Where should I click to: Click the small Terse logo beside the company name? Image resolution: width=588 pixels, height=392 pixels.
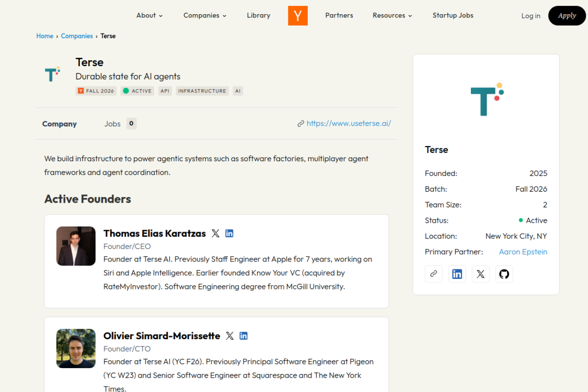click(x=52, y=74)
